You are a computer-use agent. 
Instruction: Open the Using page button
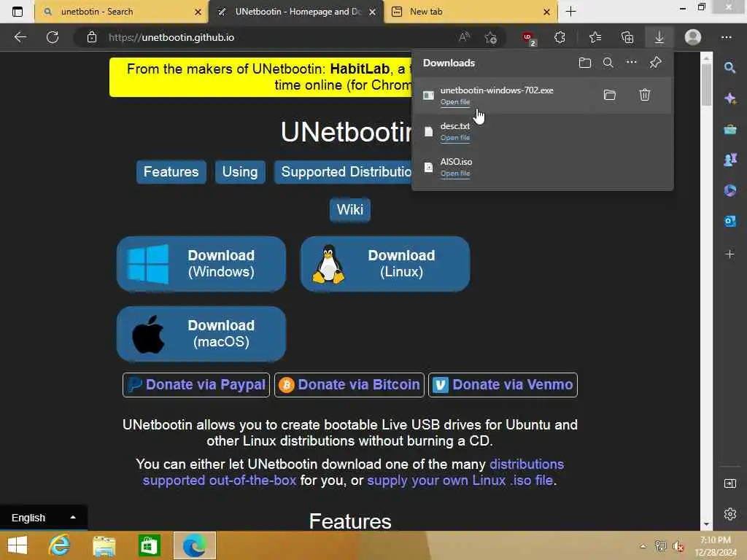pyautogui.click(x=240, y=172)
